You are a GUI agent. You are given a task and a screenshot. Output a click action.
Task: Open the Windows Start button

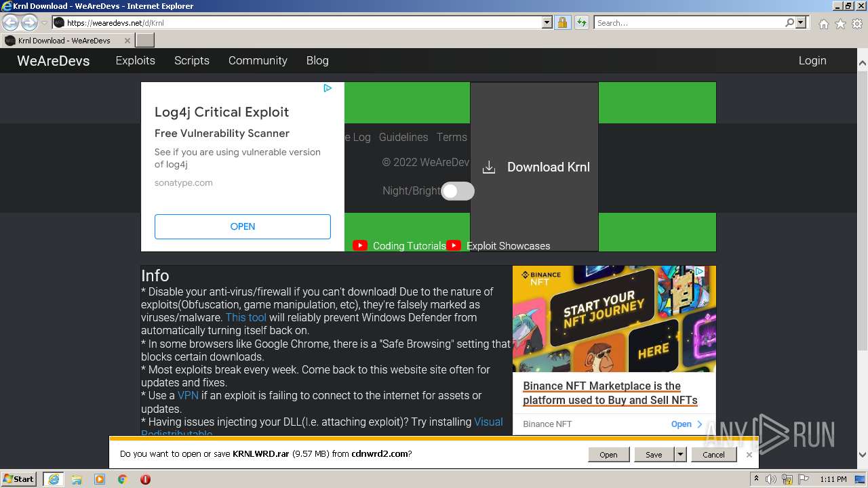pos(19,479)
